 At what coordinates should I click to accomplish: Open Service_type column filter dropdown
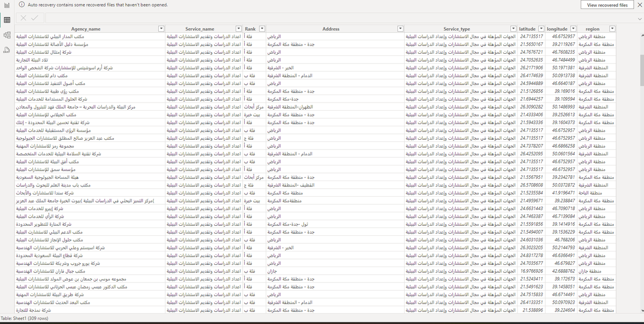point(514,28)
